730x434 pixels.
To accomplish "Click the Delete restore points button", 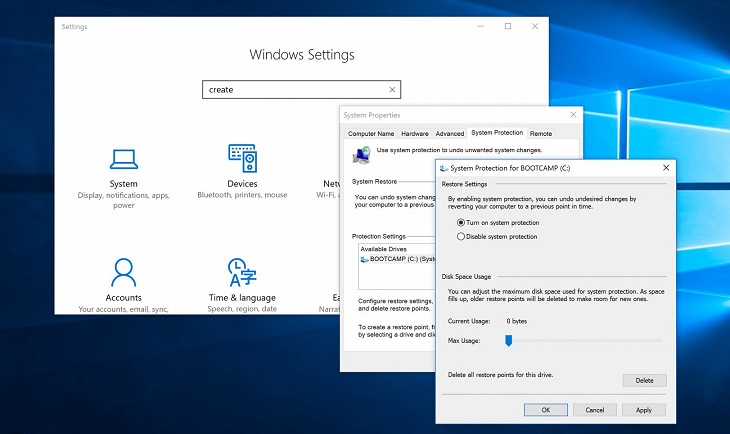I will point(644,380).
